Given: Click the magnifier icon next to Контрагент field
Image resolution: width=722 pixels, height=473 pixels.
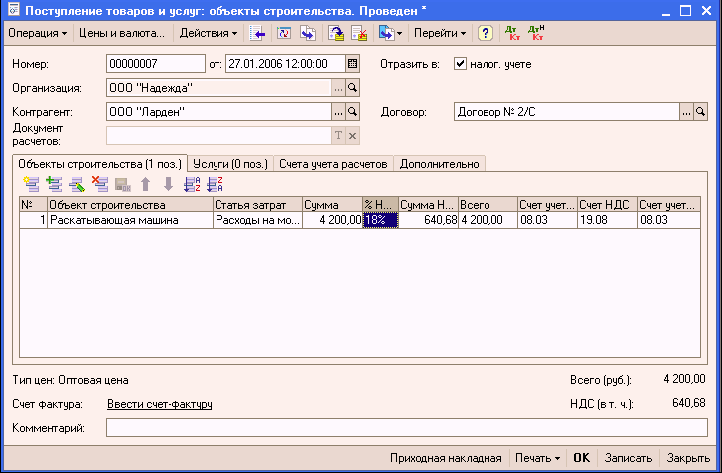Looking at the screenshot, I should pyautogui.click(x=352, y=112).
